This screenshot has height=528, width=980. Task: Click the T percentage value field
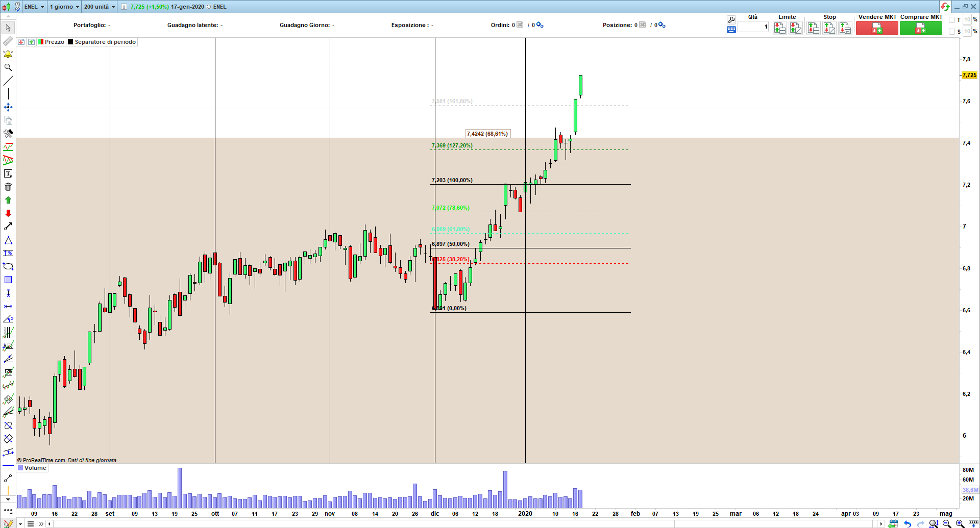click(967, 20)
